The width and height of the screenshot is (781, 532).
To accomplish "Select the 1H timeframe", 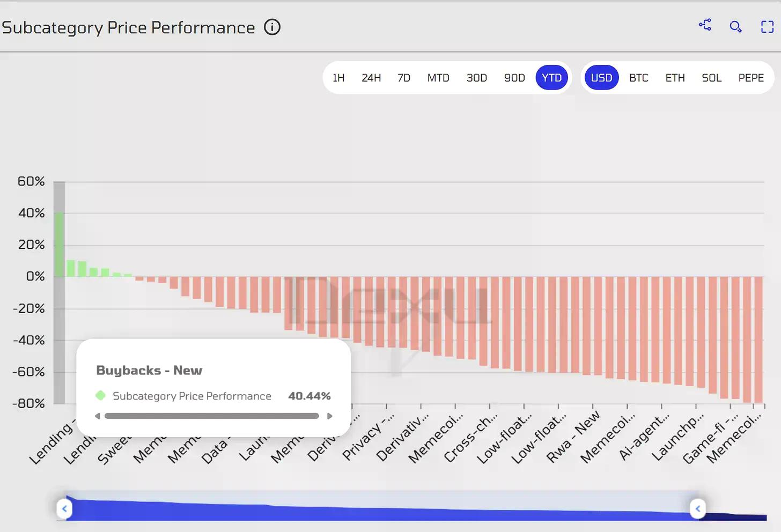I will (x=338, y=78).
